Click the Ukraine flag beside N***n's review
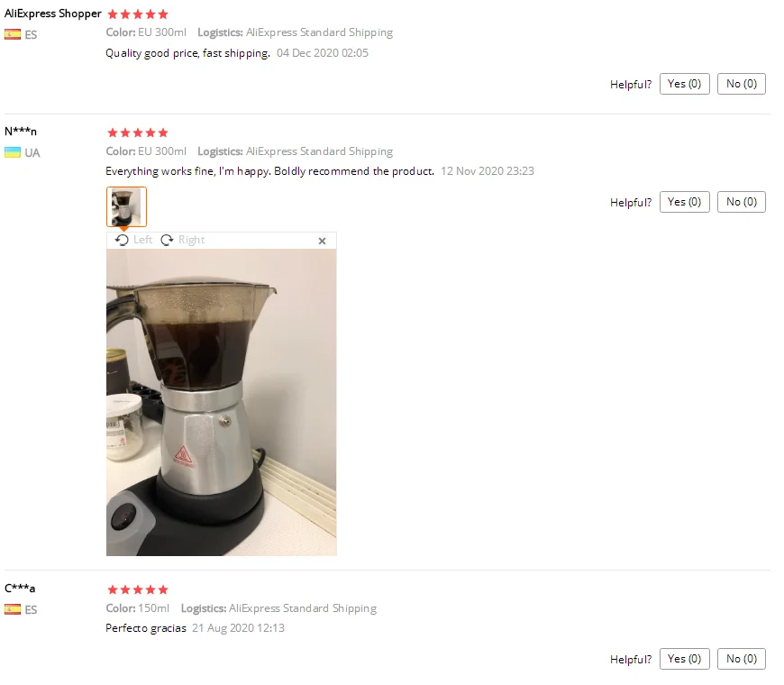This screenshot has width=784, height=685. (13, 152)
